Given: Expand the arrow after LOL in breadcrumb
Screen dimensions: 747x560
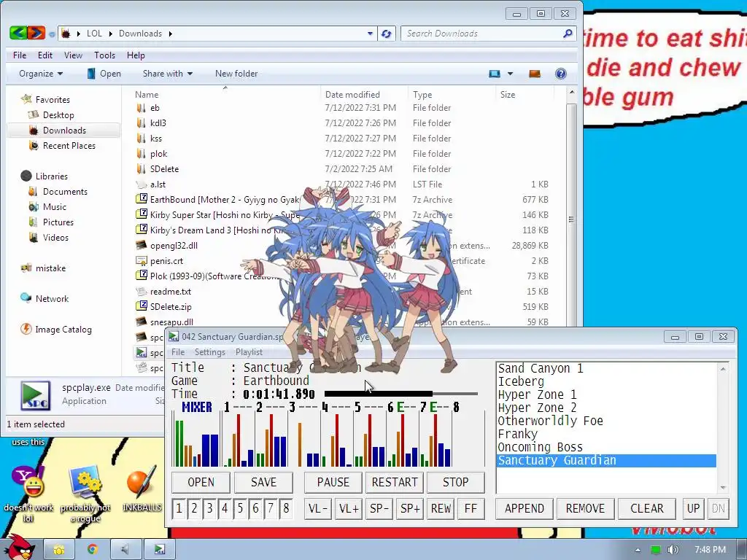Looking at the screenshot, I should pyautogui.click(x=111, y=34).
